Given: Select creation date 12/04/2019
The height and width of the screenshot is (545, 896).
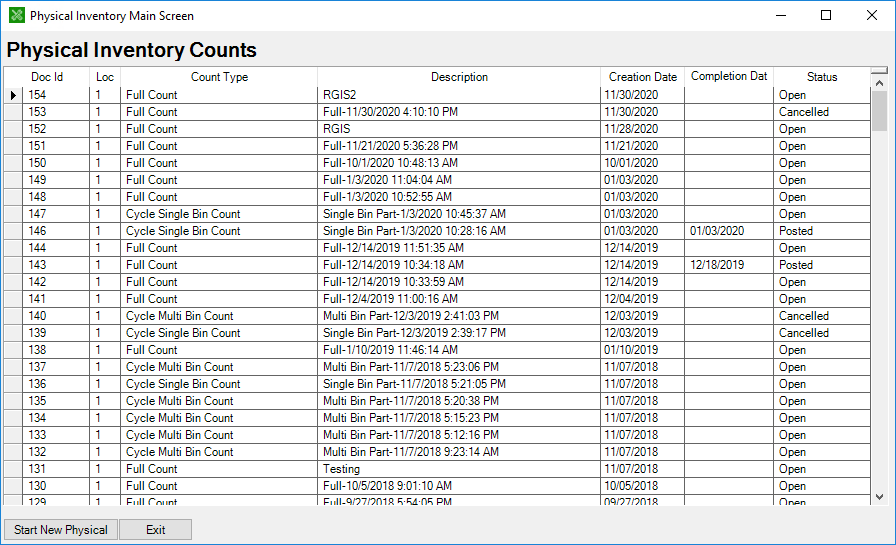Looking at the screenshot, I should 642,299.
